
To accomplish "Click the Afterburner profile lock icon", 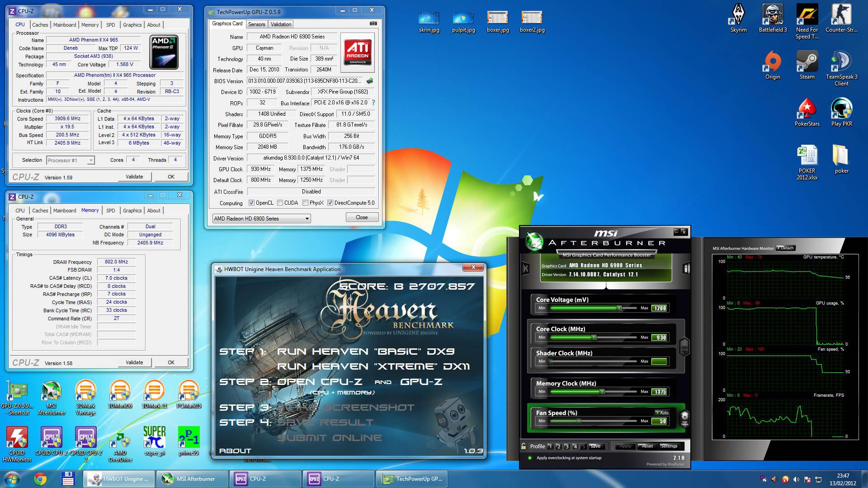I will (x=524, y=446).
